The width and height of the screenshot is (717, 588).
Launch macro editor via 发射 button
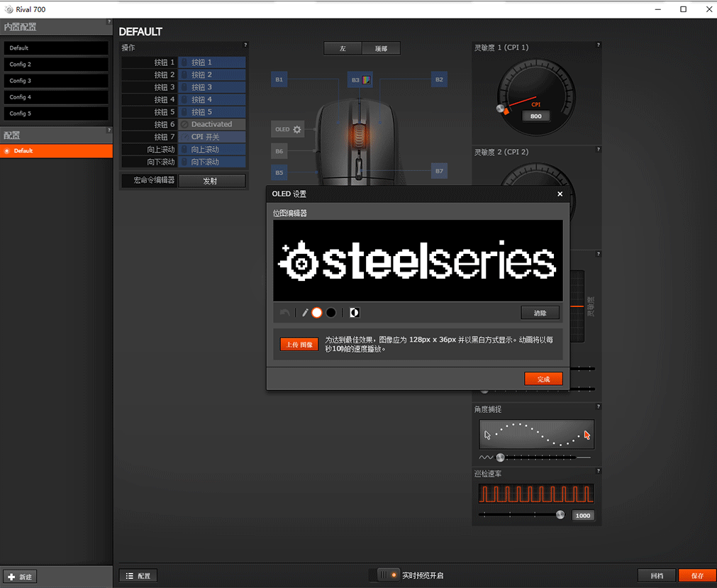coord(212,181)
